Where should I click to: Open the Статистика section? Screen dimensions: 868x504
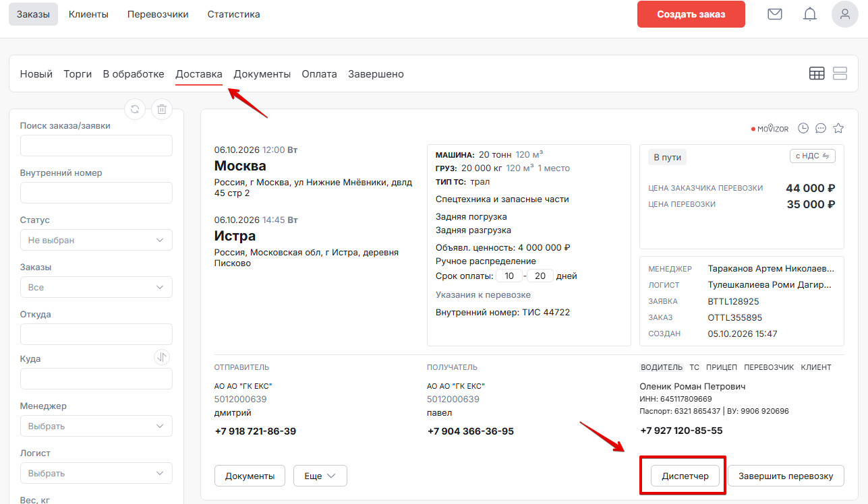233,14
